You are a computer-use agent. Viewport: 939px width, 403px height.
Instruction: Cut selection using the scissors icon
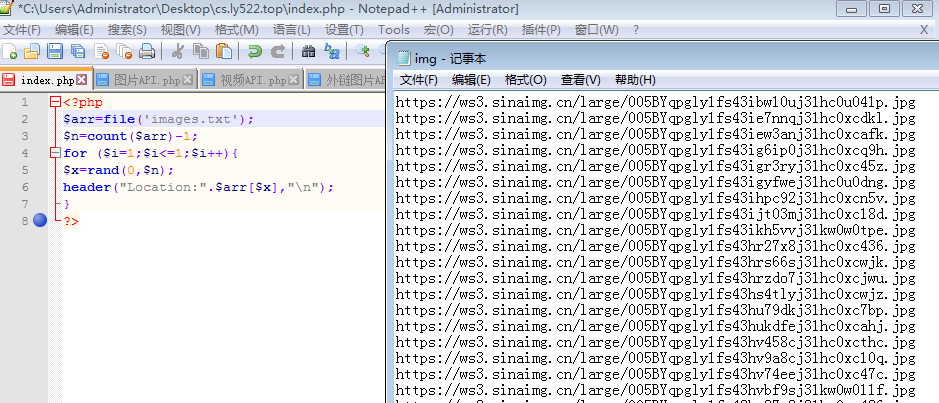click(x=178, y=52)
